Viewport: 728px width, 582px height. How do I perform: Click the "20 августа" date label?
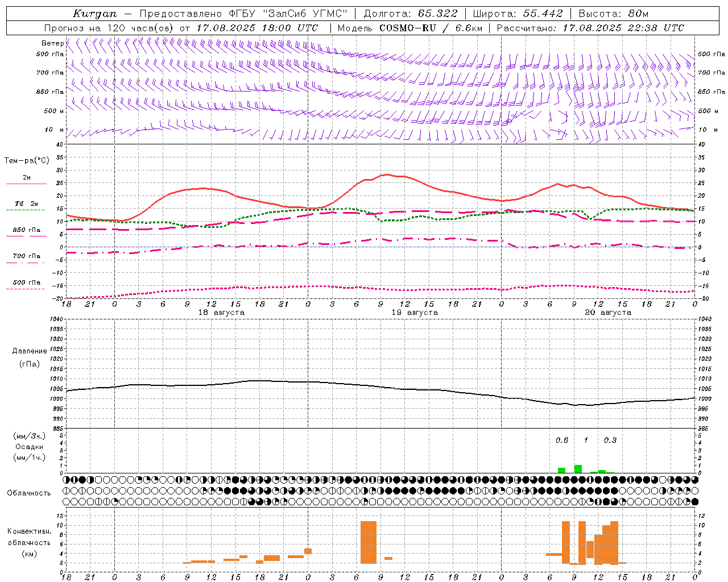click(608, 313)
